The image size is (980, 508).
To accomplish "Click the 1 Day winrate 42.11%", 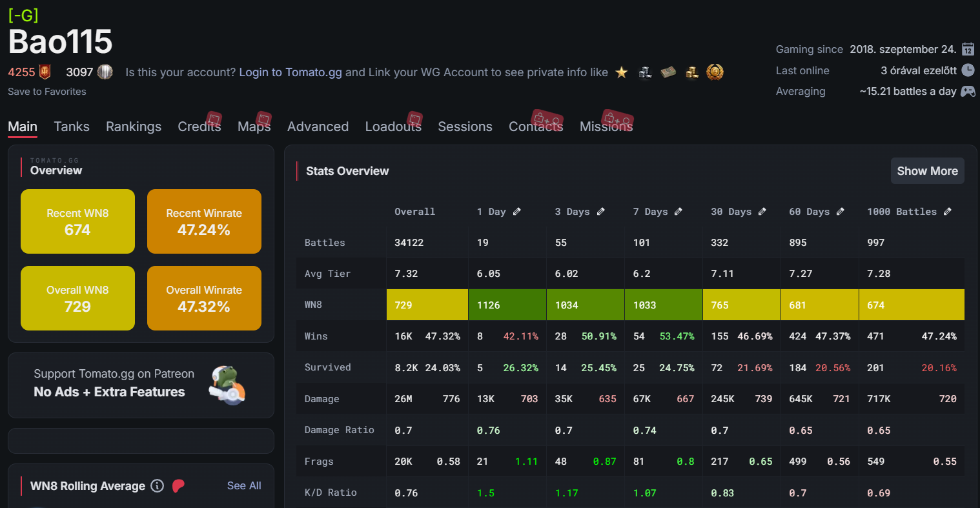I will click(x=520, y=336).
